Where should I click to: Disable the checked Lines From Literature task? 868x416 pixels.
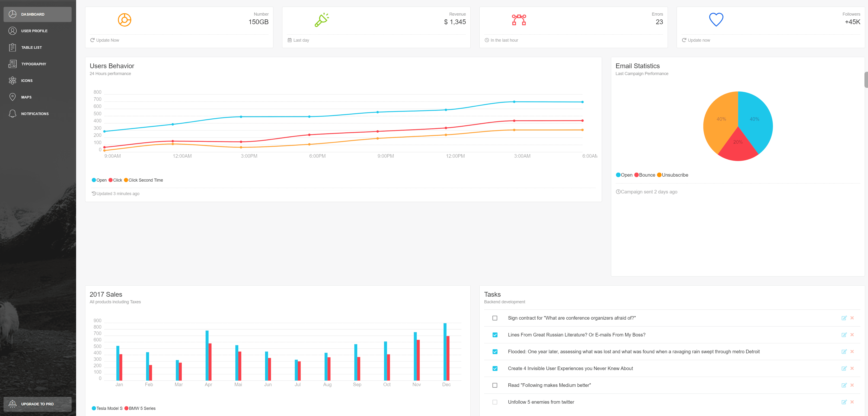click(x=495, y=335)
